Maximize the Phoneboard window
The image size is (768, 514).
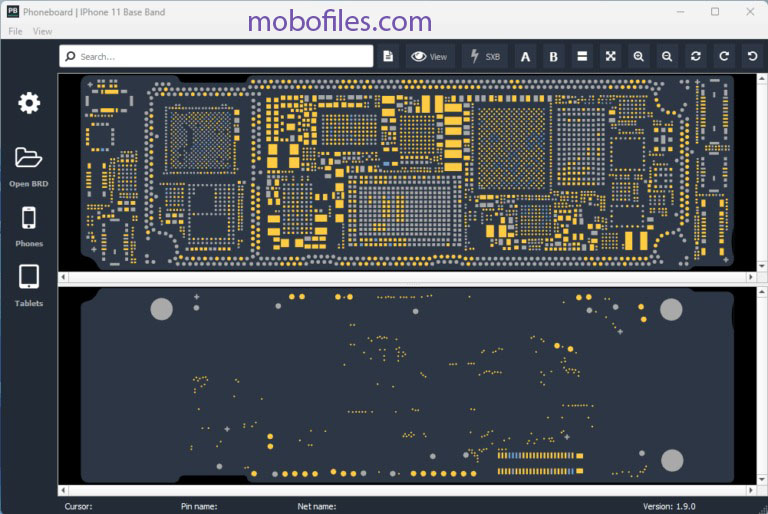pos(715,12)
